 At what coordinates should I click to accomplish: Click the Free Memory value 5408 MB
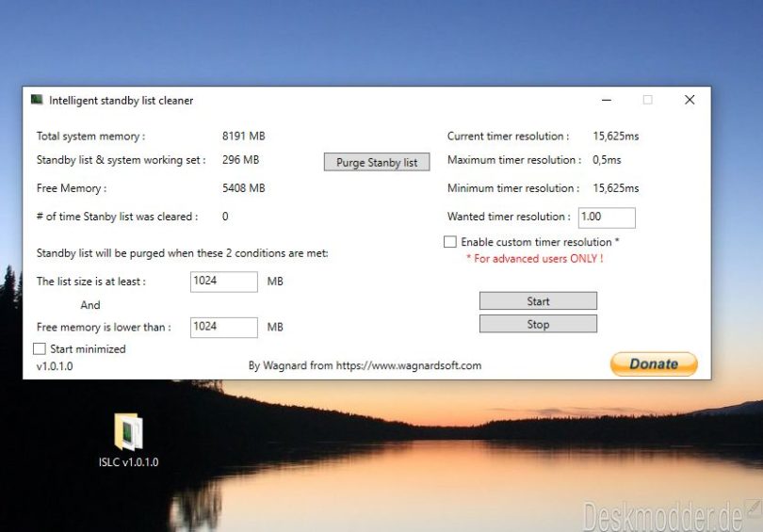point(243,188)
